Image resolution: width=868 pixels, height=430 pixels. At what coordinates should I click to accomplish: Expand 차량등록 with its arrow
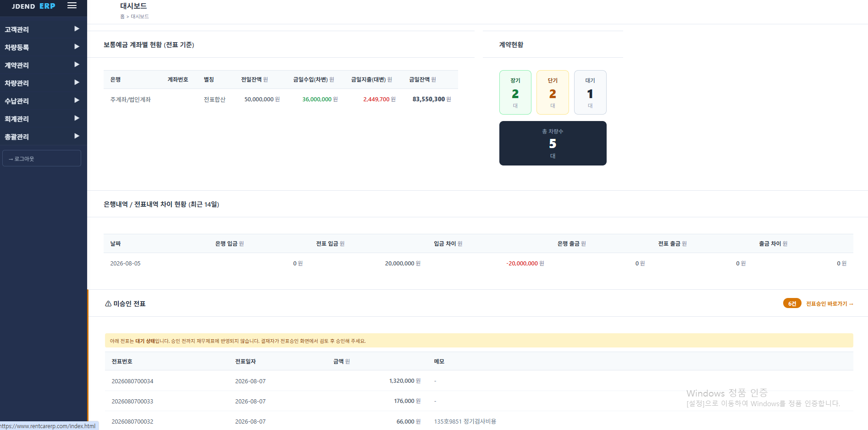(x=77, y=47)
